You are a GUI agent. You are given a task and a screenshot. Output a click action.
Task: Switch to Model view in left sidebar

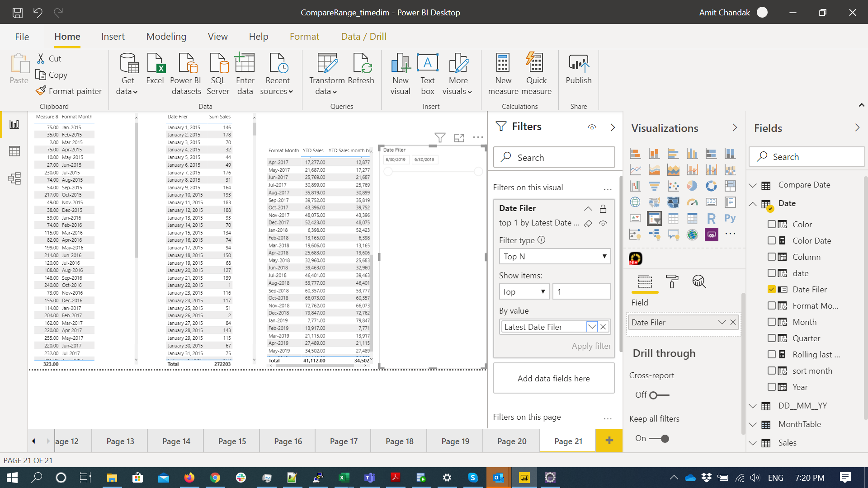click(14, 178)
